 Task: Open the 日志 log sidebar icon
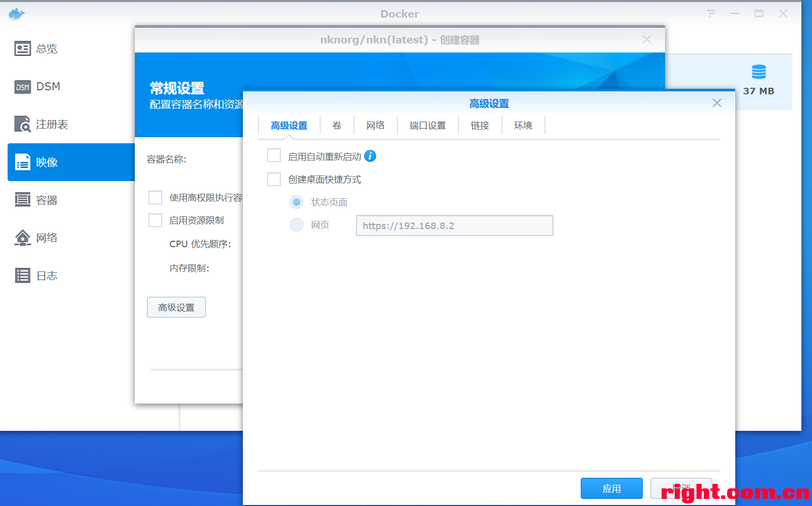pyautogui.click(x=22, y=275)
